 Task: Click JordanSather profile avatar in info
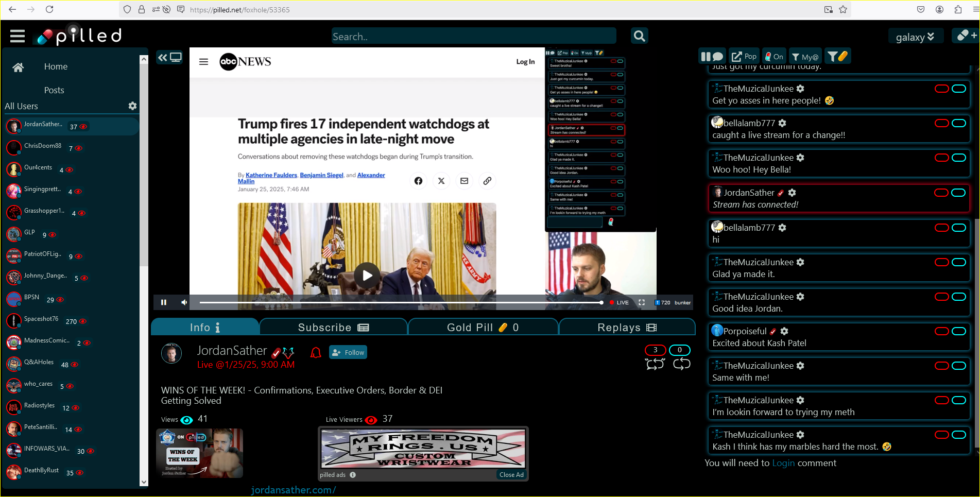point(171,353)
